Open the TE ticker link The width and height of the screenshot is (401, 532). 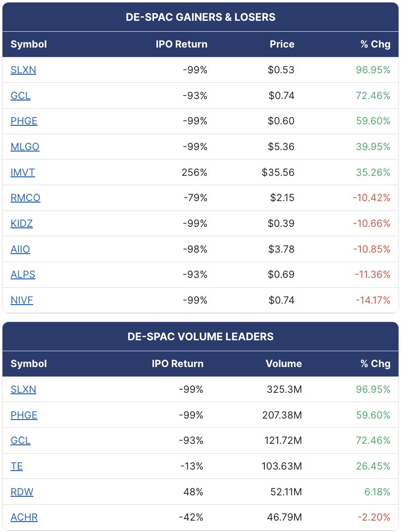pos(17,466)
